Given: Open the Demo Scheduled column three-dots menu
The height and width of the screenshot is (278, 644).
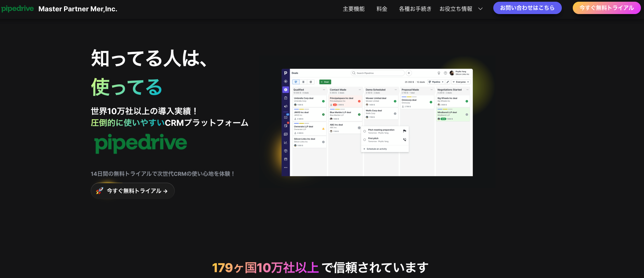Looking at the screenshot, I should tap(396, 90).
